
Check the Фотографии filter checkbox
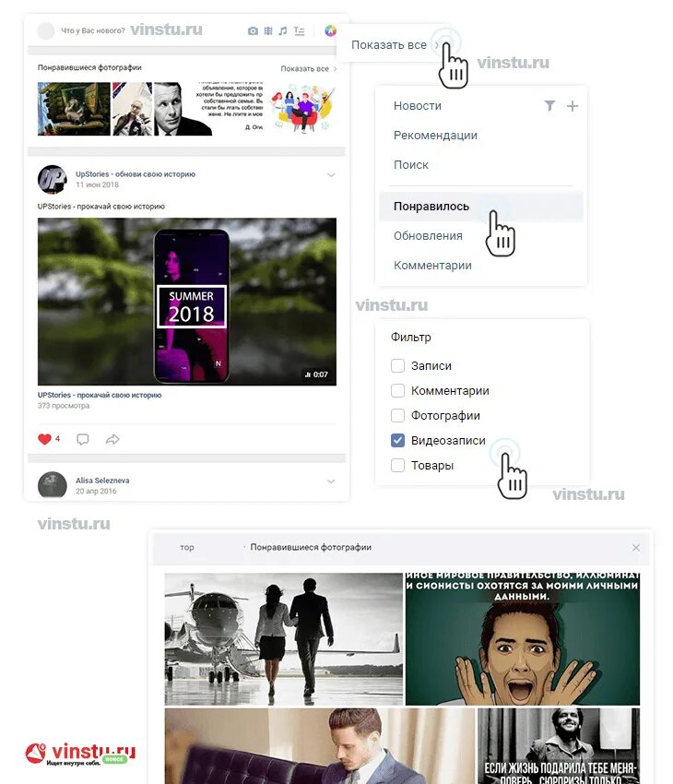click(397, 415)
